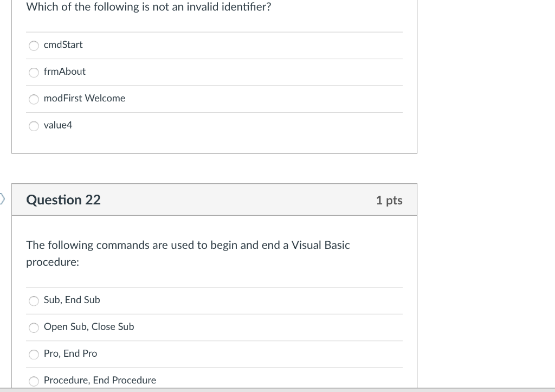The height and width of the screenshot is (392, 555).
Task: Click the horizontal scrollbar at page bottom
Action: point(277,390)
